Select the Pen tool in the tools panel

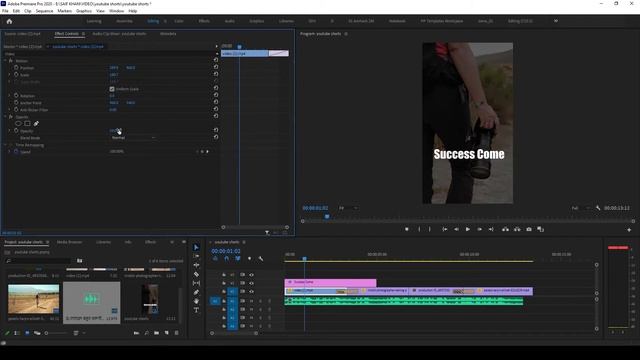click(196, 292)
